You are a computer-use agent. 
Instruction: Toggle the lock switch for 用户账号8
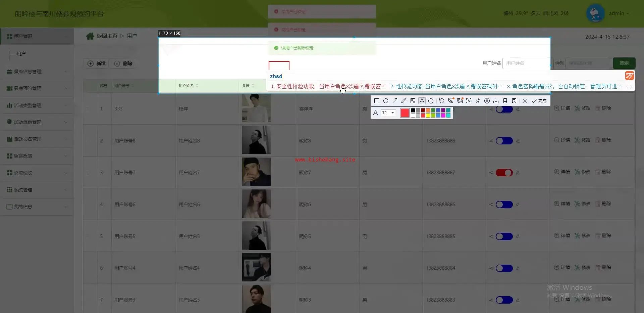point(504,141)
